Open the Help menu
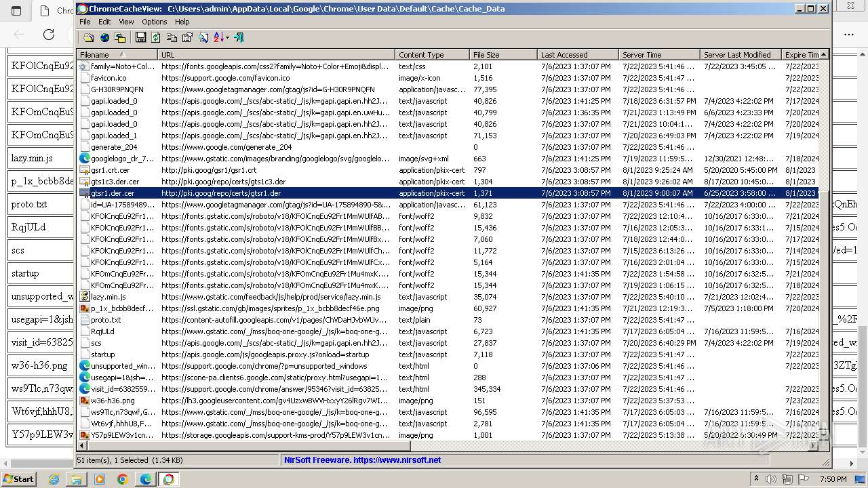This screenshot has width=868, height=488. (x=182, y=22)
